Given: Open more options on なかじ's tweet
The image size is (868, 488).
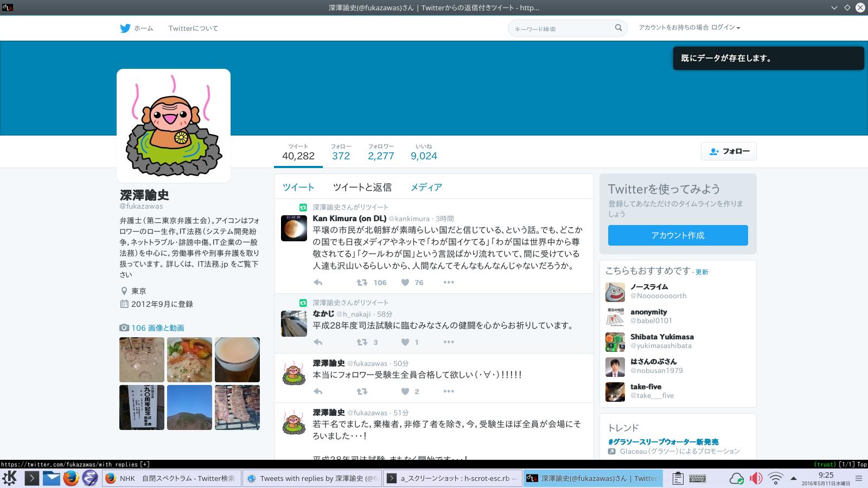Looking at the screenshot, I should click(x=449, y=342).
